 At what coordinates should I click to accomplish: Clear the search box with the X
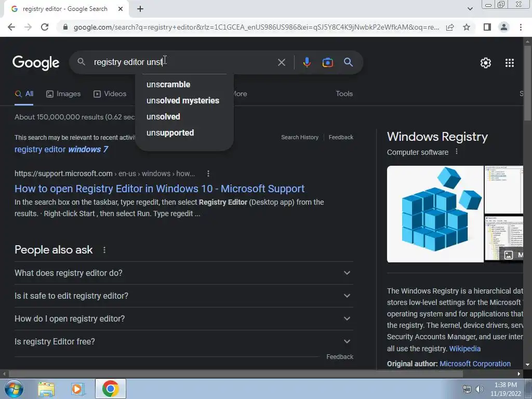coord(282,62)
